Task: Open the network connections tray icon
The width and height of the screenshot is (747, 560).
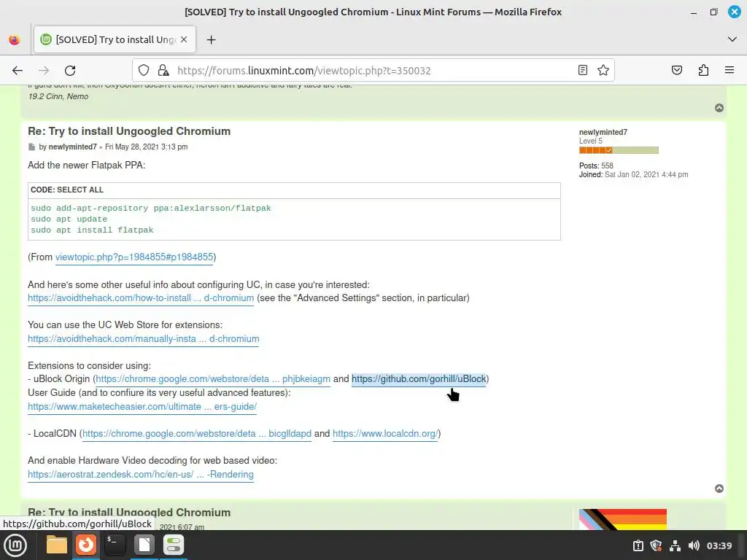Action: (675, 545)
